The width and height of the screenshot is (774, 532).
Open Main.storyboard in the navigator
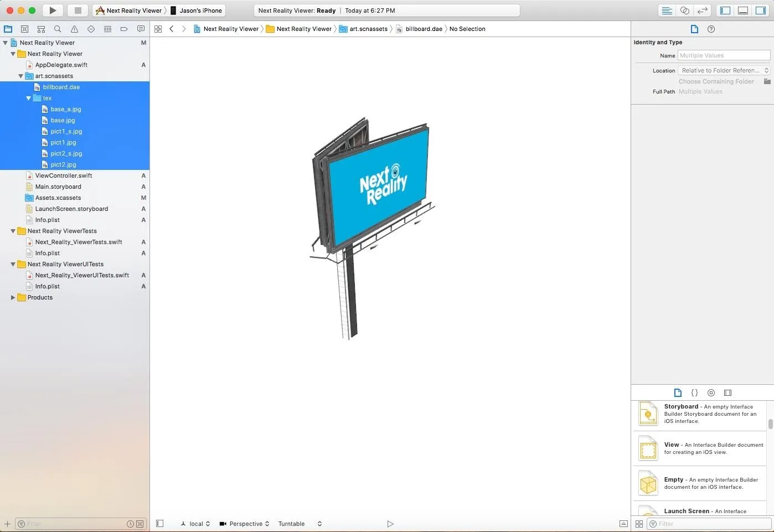click(58, 187)
